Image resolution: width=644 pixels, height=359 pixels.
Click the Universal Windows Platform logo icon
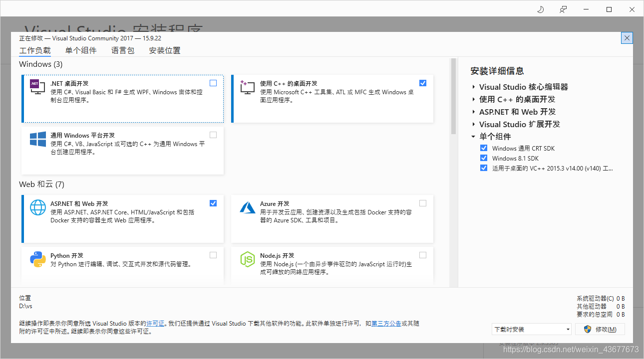[38, 139]
